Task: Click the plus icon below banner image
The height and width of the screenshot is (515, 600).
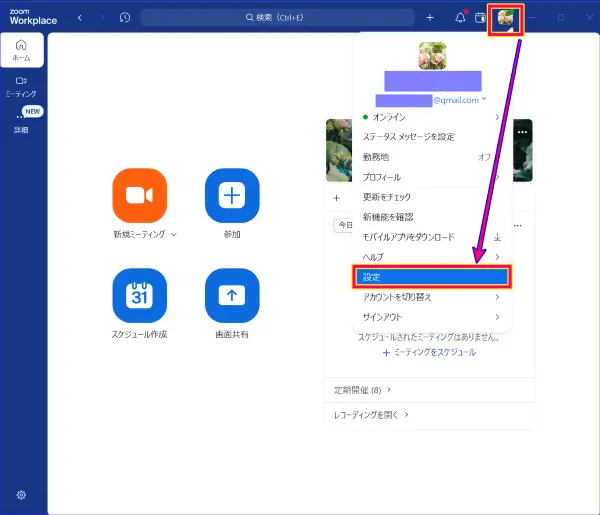Action: [336, 198]
